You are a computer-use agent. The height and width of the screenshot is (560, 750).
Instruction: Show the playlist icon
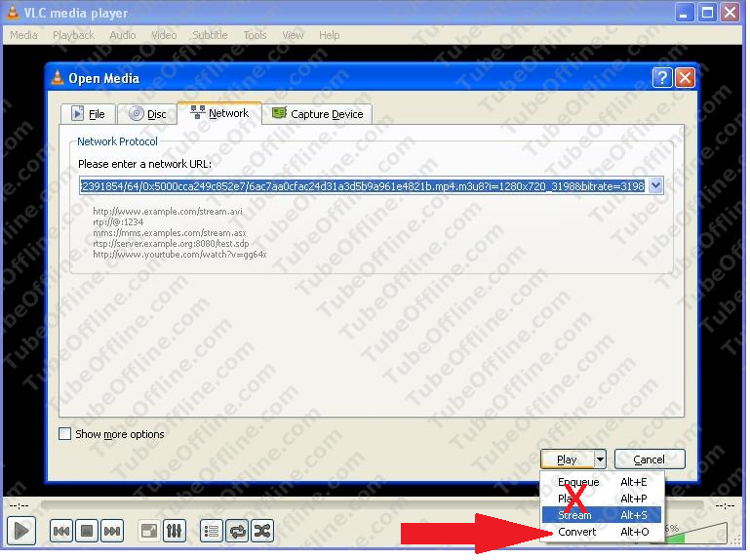click(211, 531)
